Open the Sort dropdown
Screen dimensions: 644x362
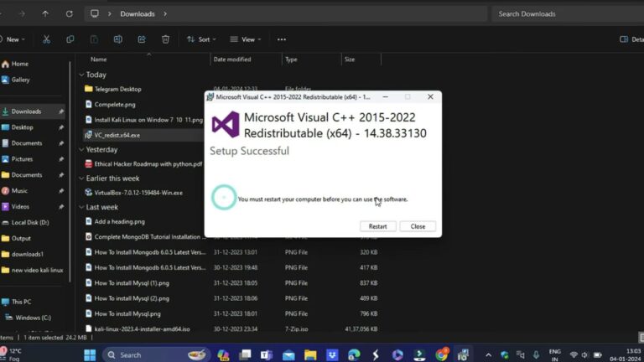click(x=201, y=39)
